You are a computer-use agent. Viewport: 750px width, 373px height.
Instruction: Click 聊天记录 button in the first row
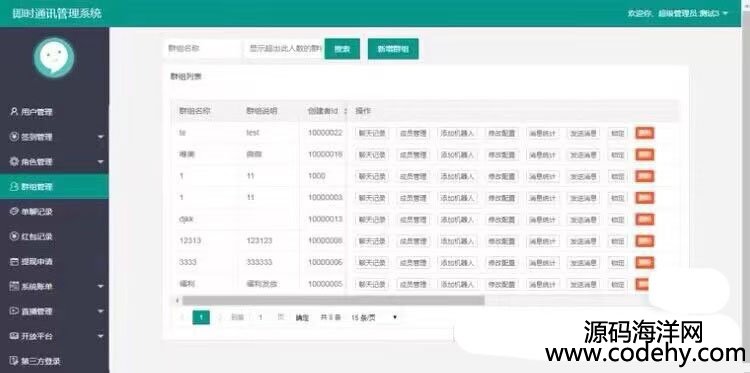pyautogui.click(x=372, y=133)
